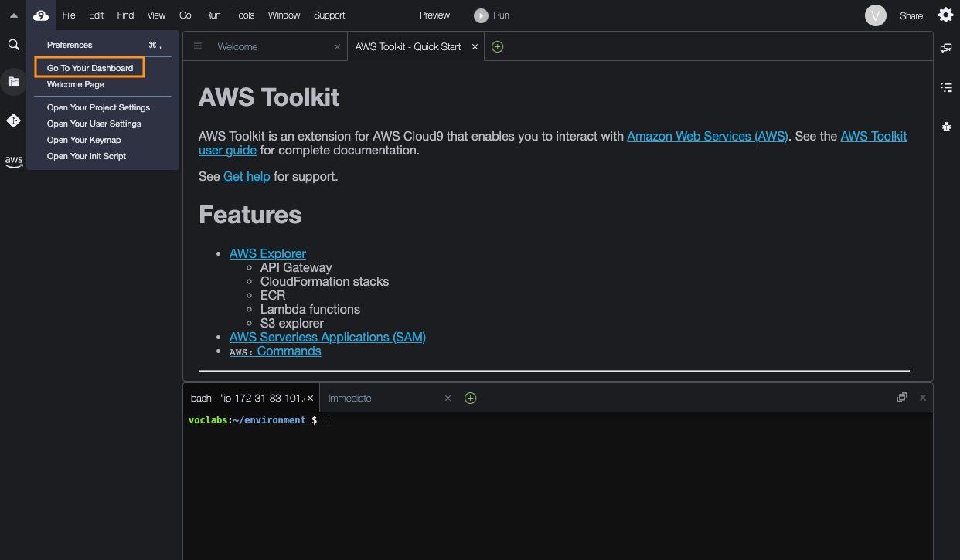This screenshot has height=560, width=960.
Task: Click the ECR list item text
Action: point(273,295)
